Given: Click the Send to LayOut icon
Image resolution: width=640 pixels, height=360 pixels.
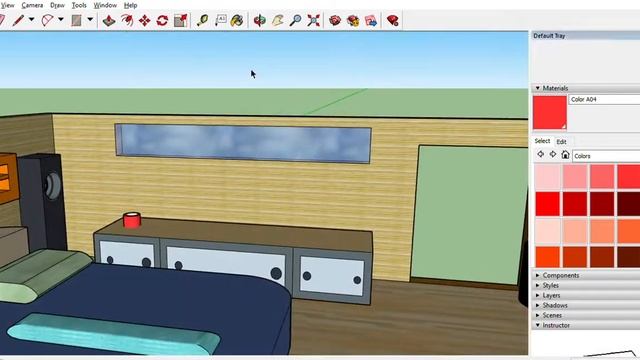Looking at the screenshot, I should click(371, 20).
